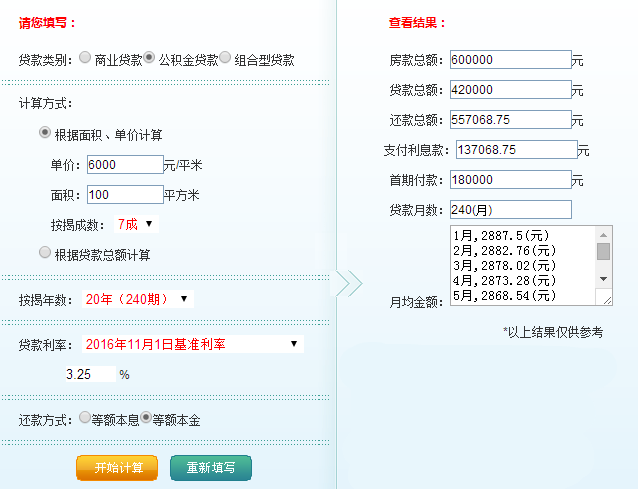Click the row 5月,2868.54(元)
638x489 pixels.
505,296
